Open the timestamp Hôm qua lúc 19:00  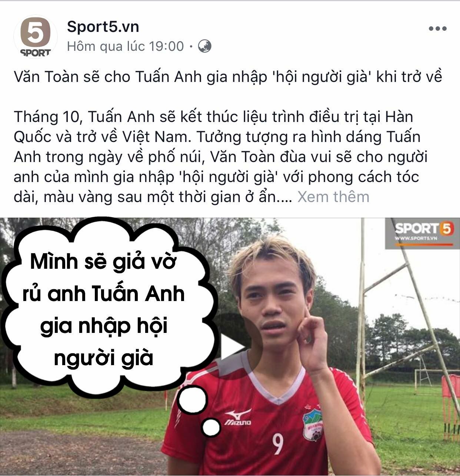(126, 46)
